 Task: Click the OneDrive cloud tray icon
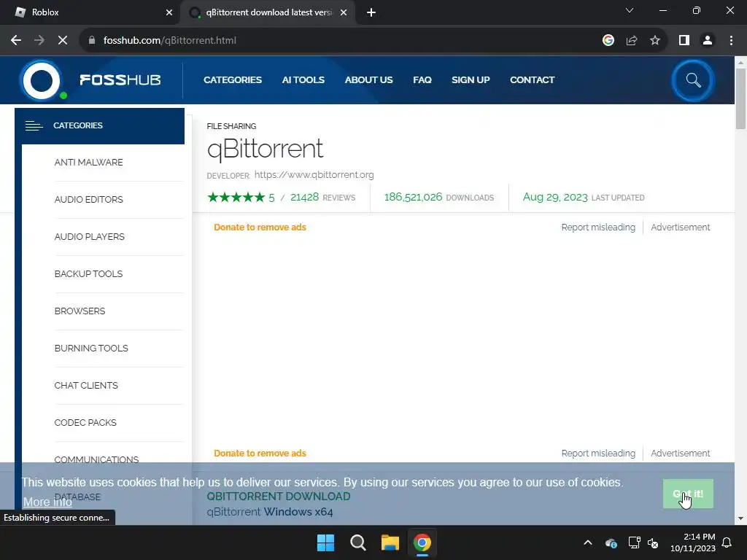611,542
